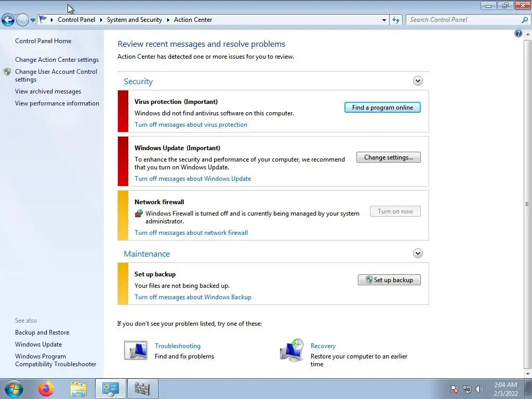
Task: Open View performance information
Action: click(x=57, y=103)
